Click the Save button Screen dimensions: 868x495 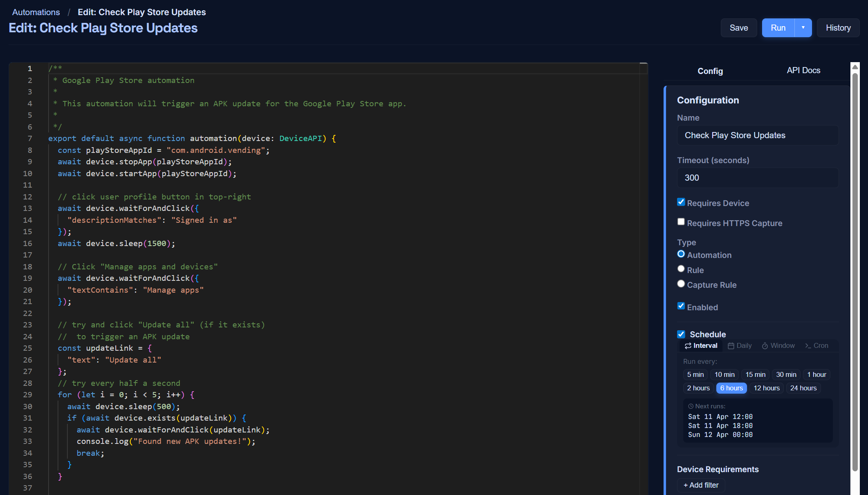click(738, 28)
